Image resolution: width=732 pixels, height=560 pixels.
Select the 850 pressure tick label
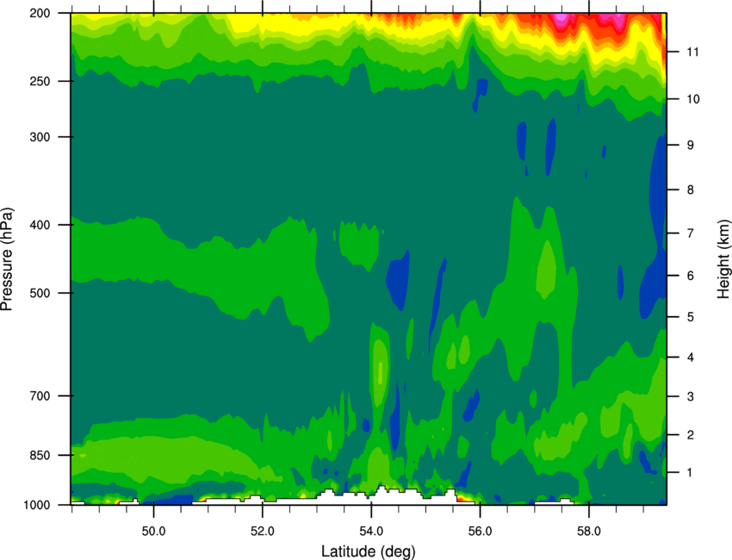click(40, 455)
